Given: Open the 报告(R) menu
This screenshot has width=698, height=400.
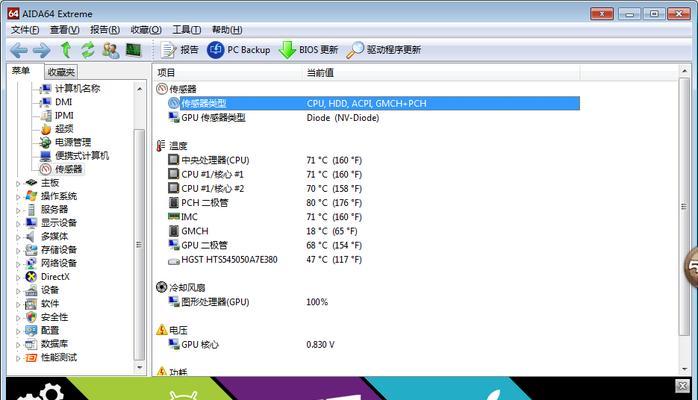Looking at the screenshot, I should click(x=105, y=30).
